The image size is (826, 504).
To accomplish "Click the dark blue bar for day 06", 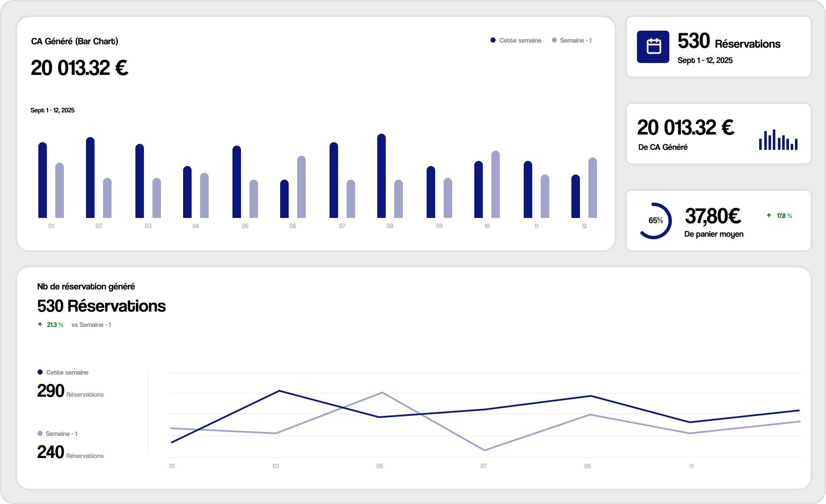I will click(x=284, y=199).
